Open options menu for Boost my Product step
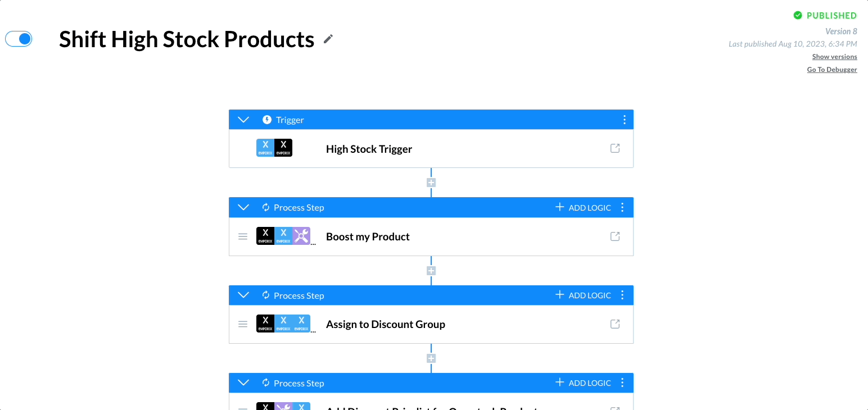This screenshot has height=410, width=868. pos(622,207)
